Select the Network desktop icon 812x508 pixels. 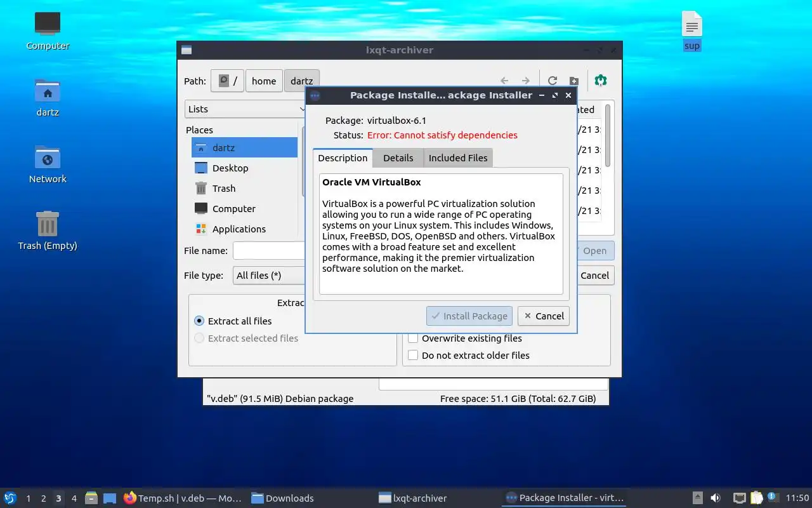(48, 164)
